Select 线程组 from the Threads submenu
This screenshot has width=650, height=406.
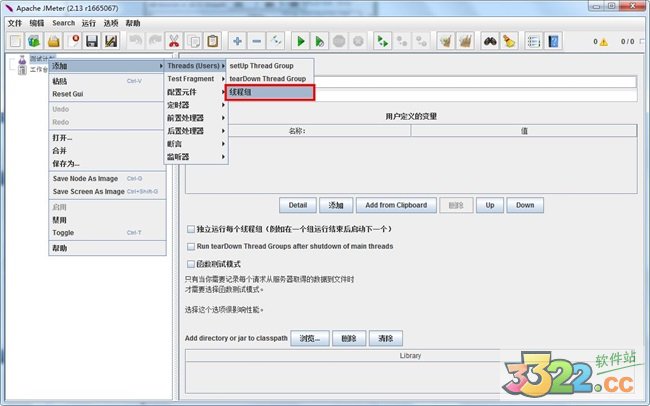[270, 92]
